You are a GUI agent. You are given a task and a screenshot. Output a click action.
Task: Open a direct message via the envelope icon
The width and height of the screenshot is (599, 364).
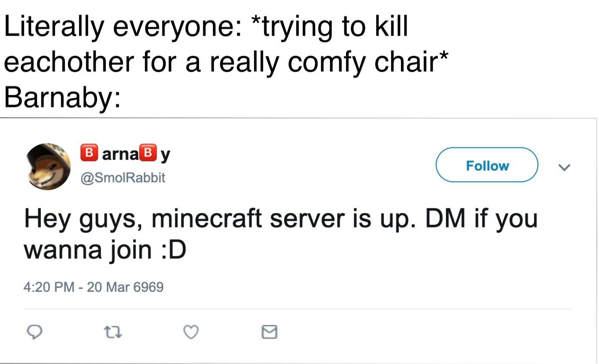(269, 331)
